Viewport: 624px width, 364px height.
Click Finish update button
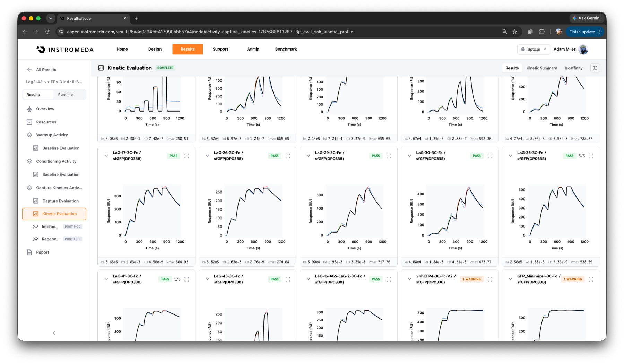coord(584,32)
